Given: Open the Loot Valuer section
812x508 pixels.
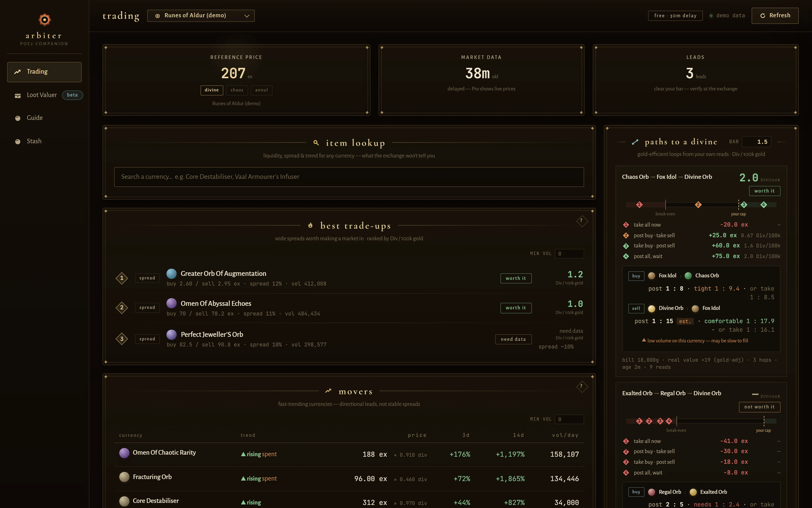Looking at the screenshot, I should point(44,95).
